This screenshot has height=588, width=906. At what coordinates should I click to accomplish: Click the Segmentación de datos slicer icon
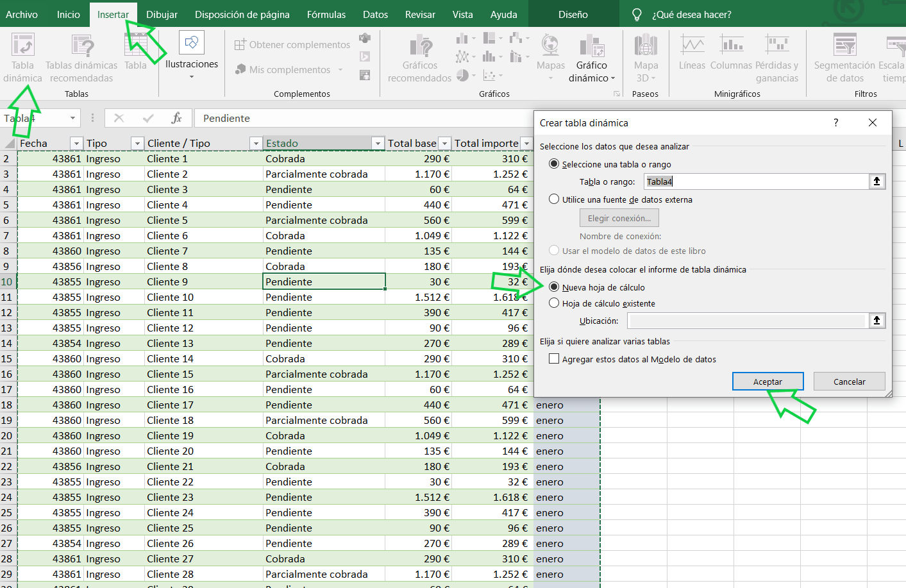click(845, 46)
